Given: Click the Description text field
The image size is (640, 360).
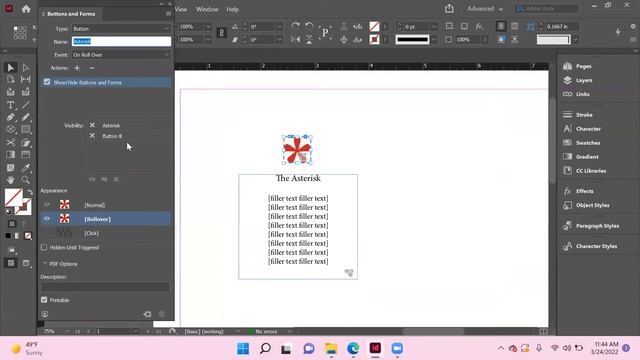Looking at the screenshot, I should click(105, 287).
